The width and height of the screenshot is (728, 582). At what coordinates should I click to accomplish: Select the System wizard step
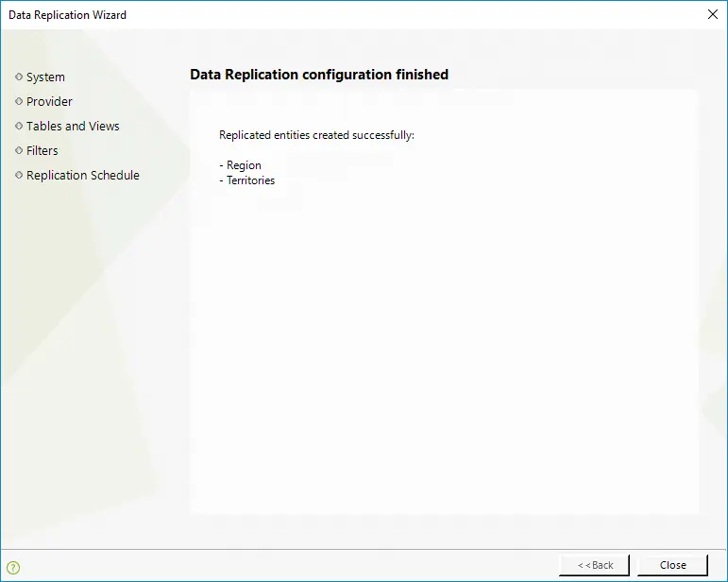tap(45, 77)
